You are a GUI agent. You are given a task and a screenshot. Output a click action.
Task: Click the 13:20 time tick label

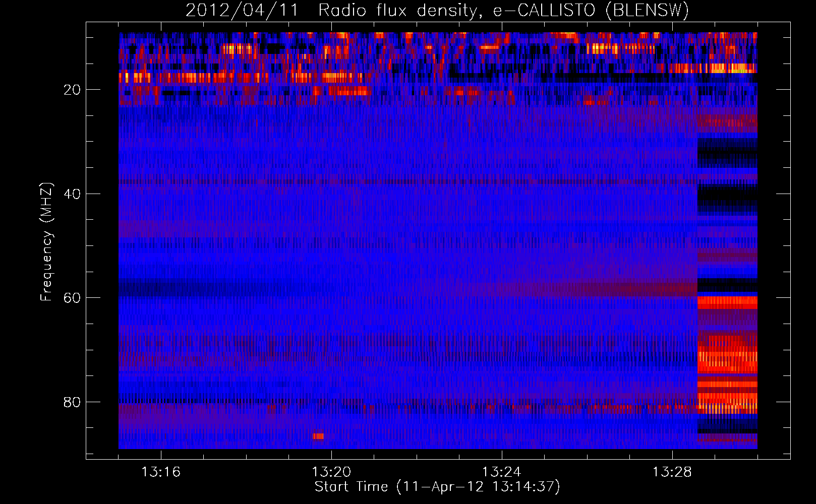pyautogui.click(x=331, y=472)
